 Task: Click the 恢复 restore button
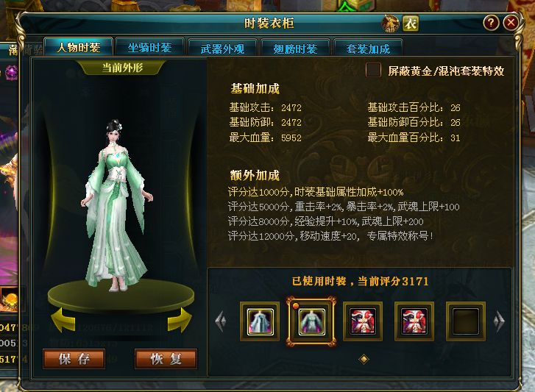166,359
